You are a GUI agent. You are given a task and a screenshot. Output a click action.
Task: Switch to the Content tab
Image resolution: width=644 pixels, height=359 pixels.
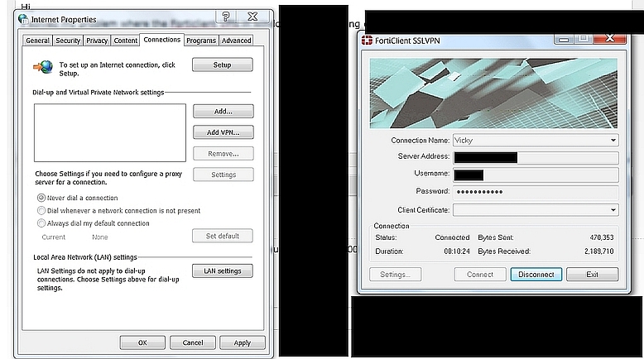coord(126,41)
